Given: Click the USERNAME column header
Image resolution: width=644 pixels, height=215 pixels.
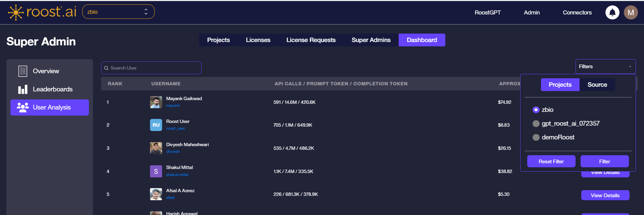Looking at the screenshot, I should click(166, 84).
